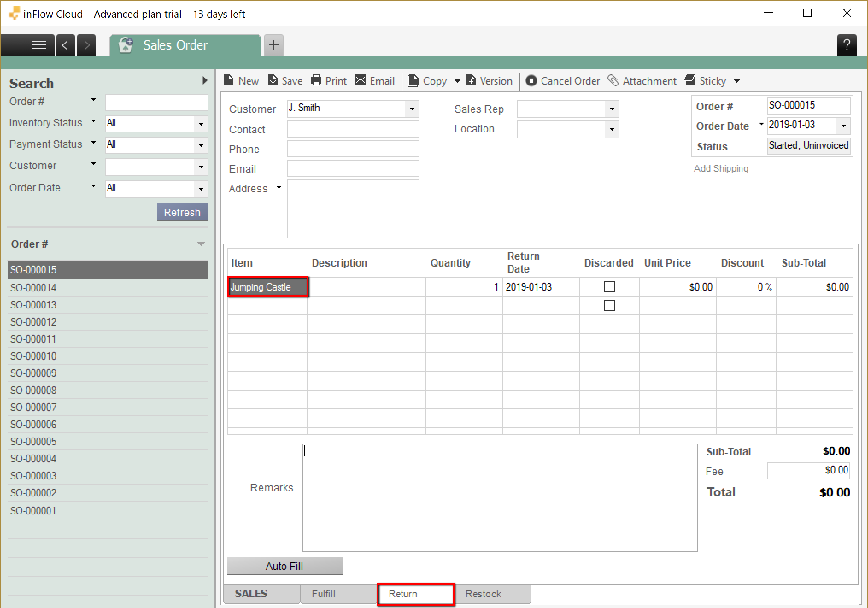Click the Status field Started, Uninvoiced
The width and height of the screenshot is (868, 608).
(x=809, y=146)
